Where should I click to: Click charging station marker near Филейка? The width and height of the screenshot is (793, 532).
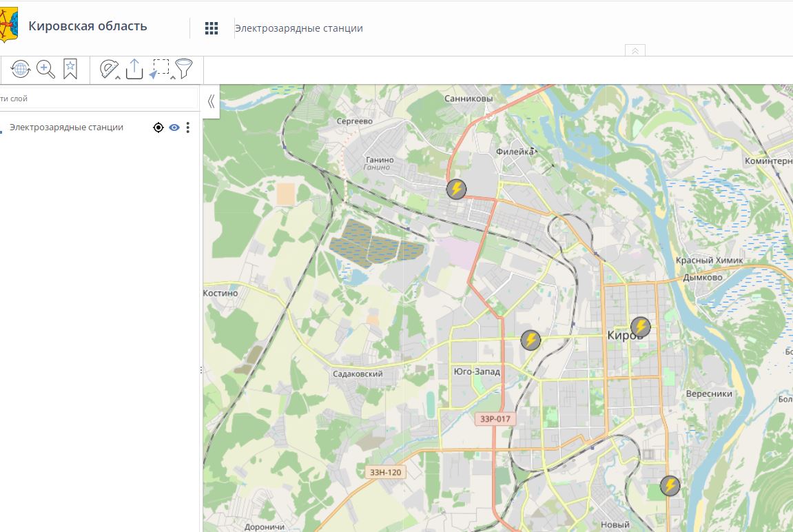point(456,190)
